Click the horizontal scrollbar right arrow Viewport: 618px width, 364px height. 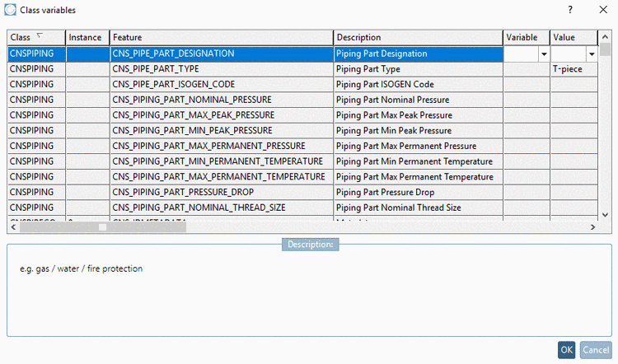(x=592, y=227)
